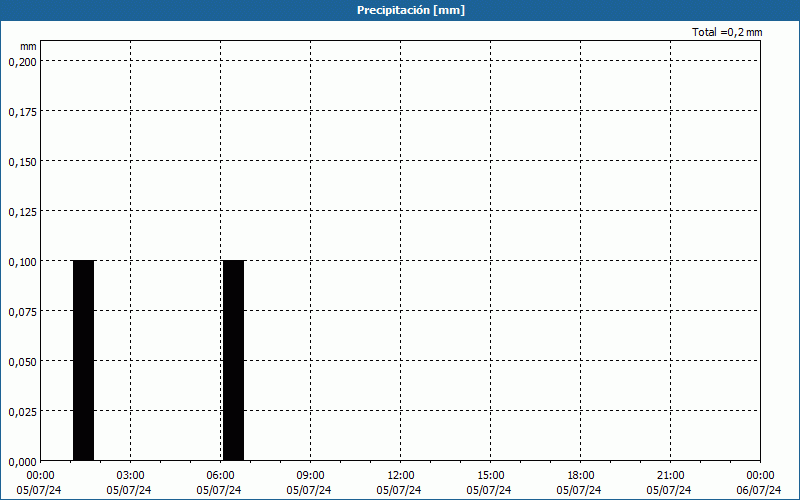Click the 0,175 y-axis label

click(22, 111)
